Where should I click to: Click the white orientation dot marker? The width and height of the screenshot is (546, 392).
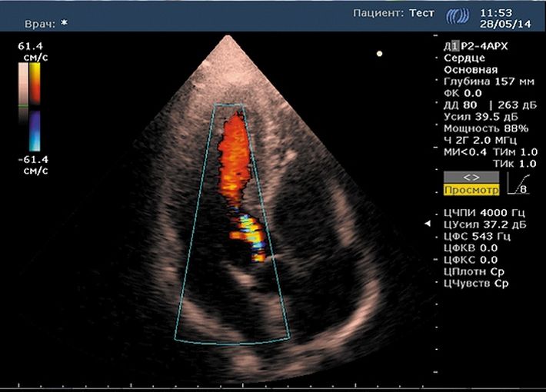click(379, 54)
